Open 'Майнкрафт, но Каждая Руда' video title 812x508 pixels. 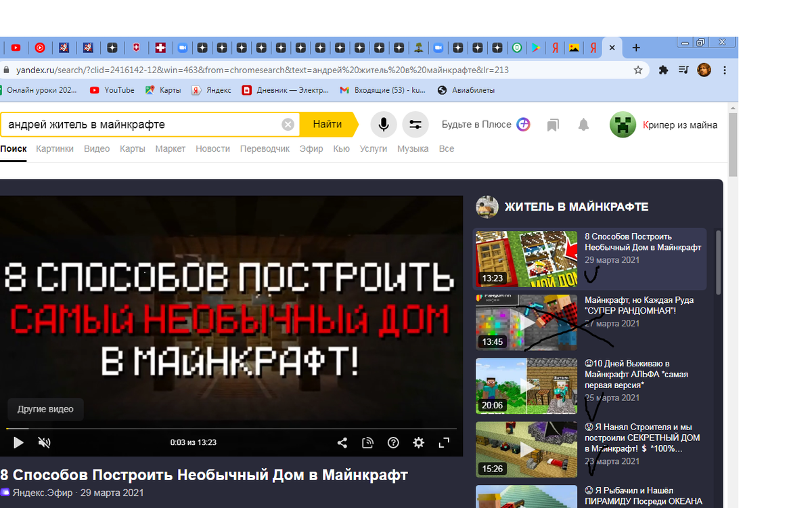(639, 305)
